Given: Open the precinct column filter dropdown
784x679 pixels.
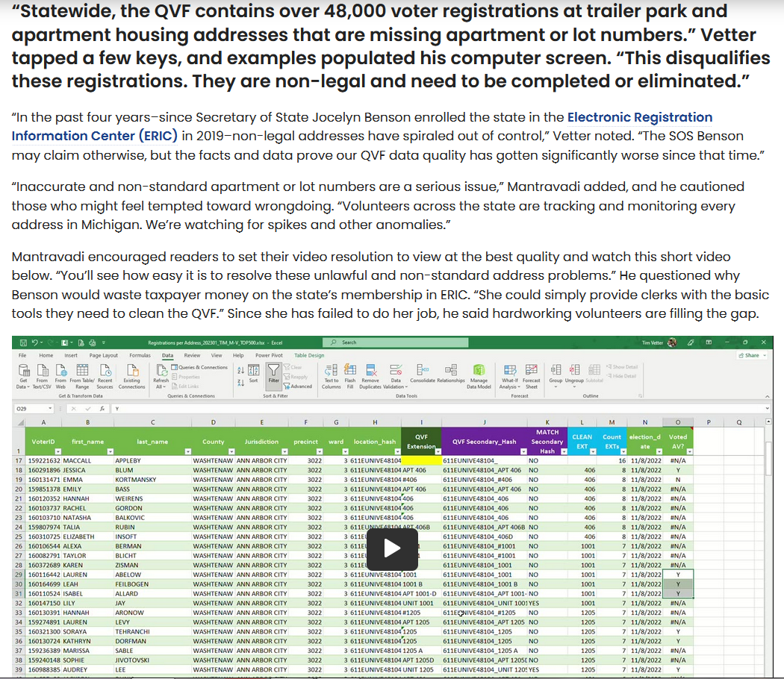Looking at the screenshot, I should click(320, 451).
